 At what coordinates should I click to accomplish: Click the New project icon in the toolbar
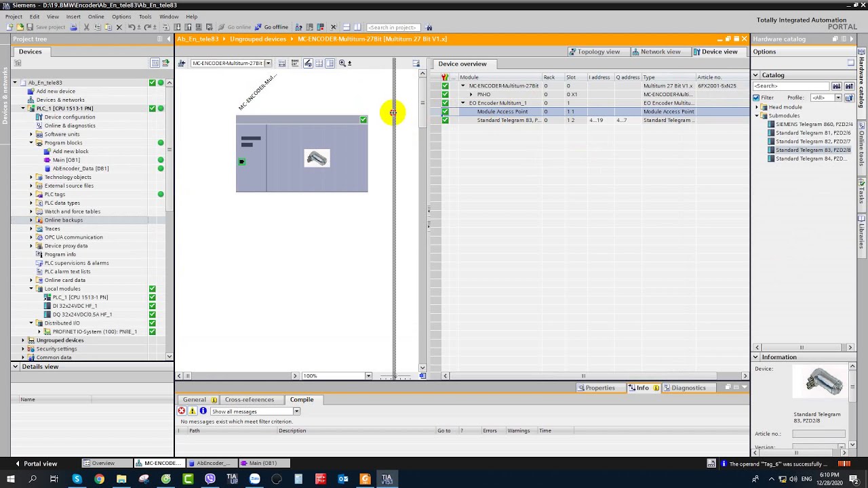coord(9,27)
